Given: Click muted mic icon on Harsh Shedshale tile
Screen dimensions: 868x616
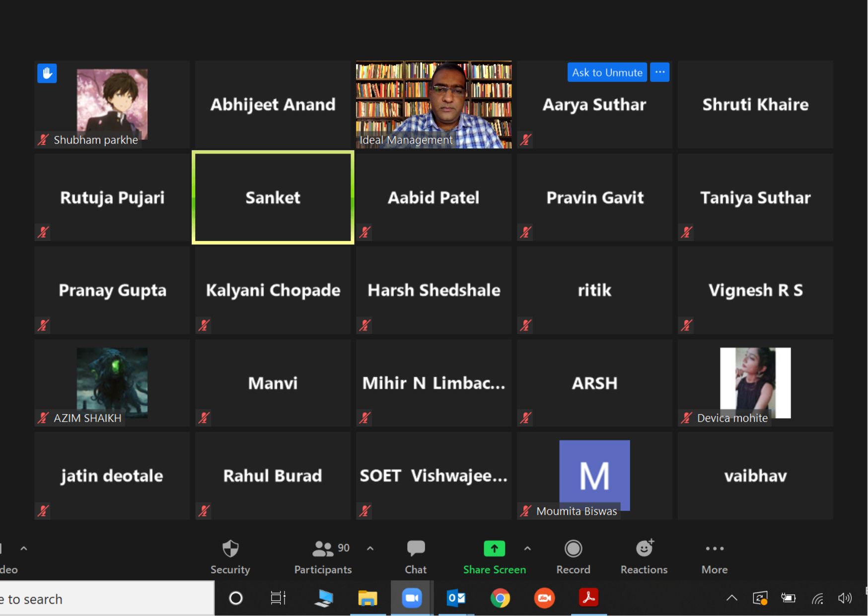Looking at the screenshot, I should 365,325.
